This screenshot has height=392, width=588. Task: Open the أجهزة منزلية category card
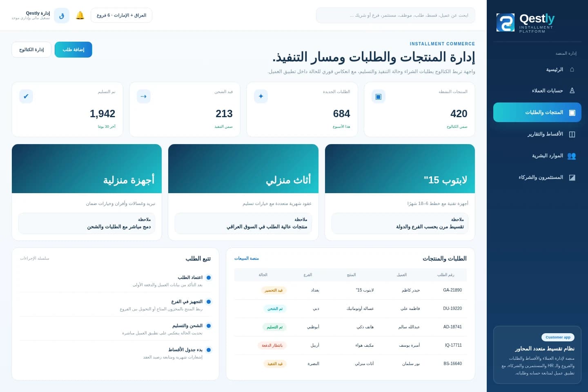tap(87, 192)
